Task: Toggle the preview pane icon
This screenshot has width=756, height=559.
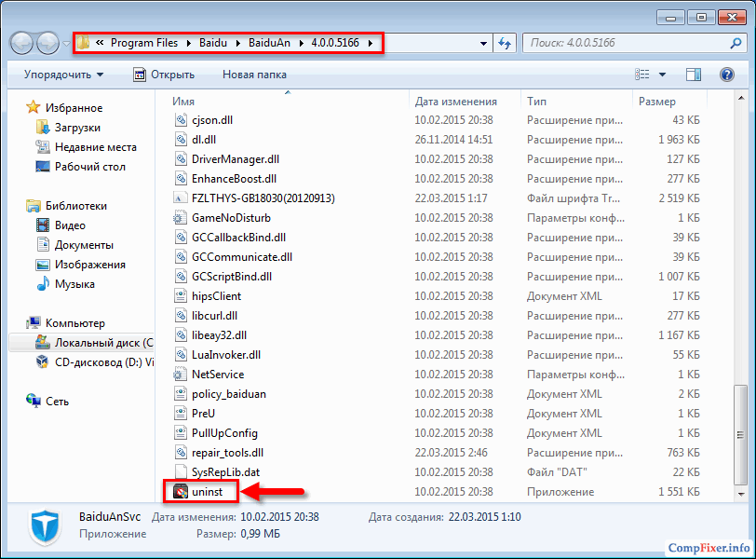Action: click(x=694, y=75)
